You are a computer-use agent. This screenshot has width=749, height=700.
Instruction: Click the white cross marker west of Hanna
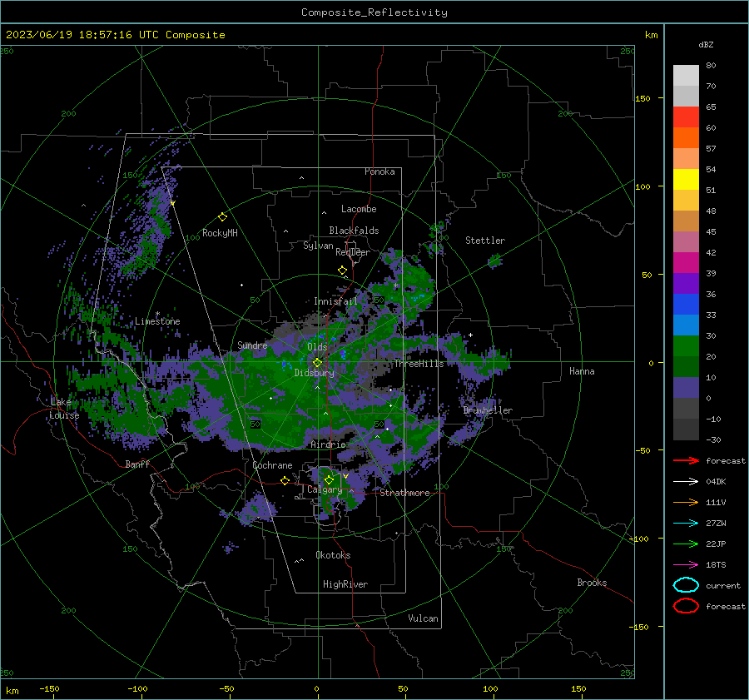(x=470, y=335)
